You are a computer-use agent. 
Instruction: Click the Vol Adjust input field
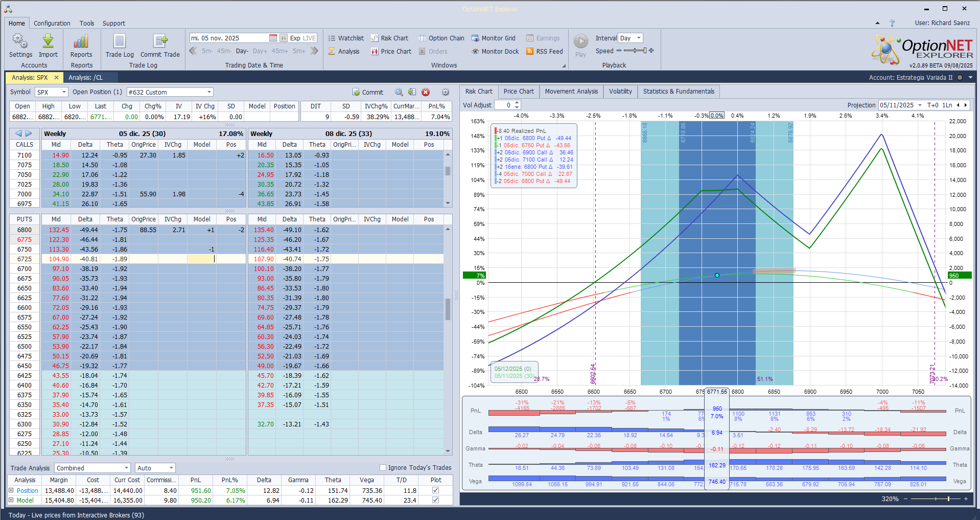pyautogui.click(x=504, y=105)
